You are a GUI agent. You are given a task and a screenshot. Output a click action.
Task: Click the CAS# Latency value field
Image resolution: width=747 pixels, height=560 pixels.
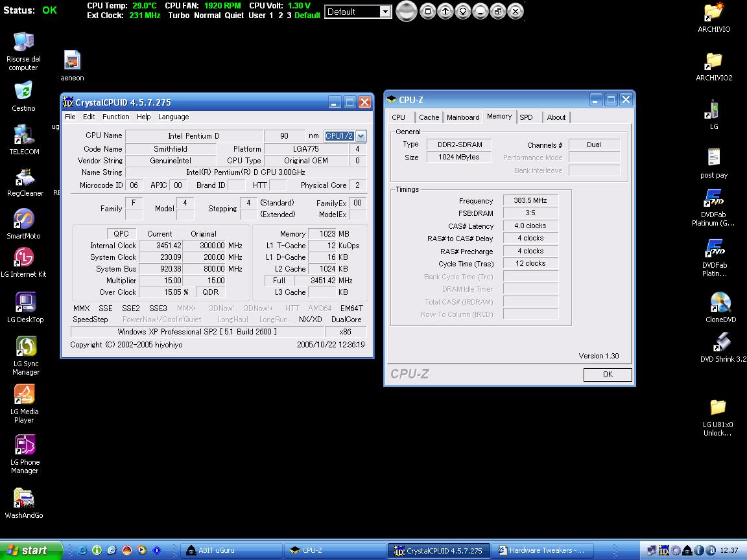pos(530,226)
